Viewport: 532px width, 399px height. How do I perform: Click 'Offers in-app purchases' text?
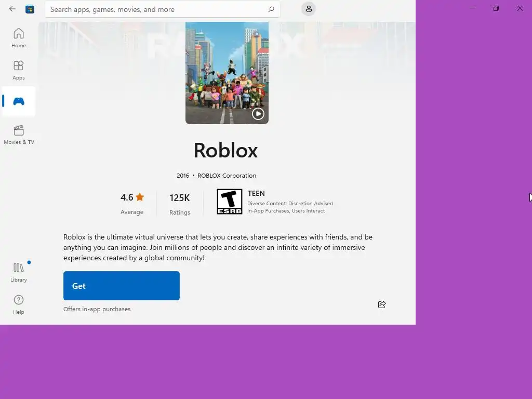[x=97, y=309]
